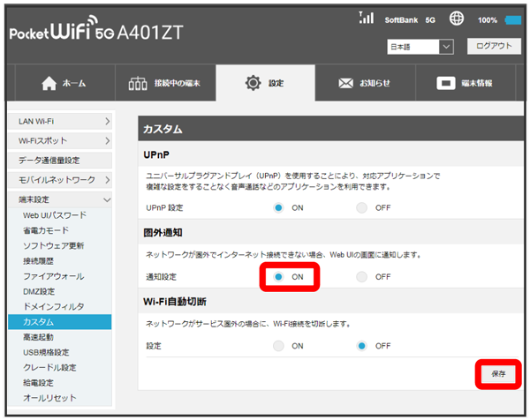This screenshot has height=420, width=530.
Task: Click the device information icon
Action: tap(447, 84)
